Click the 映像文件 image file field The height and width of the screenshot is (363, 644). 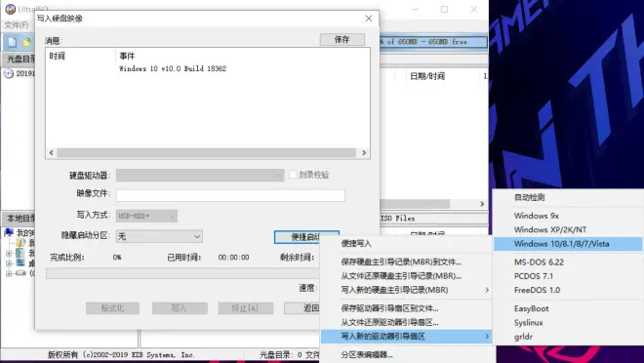tap(230, 195)
